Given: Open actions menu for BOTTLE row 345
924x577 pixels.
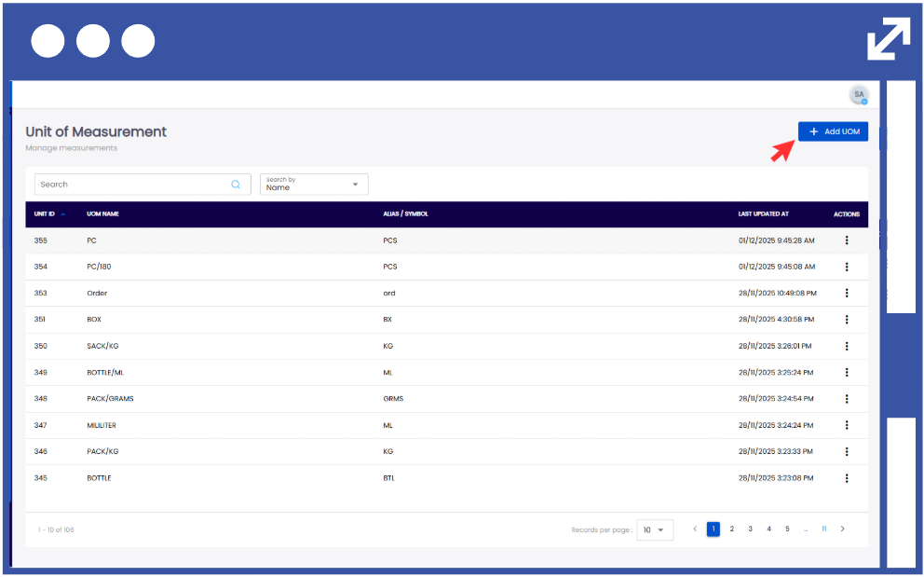Looking at the screenshot, I should (846, 478).
